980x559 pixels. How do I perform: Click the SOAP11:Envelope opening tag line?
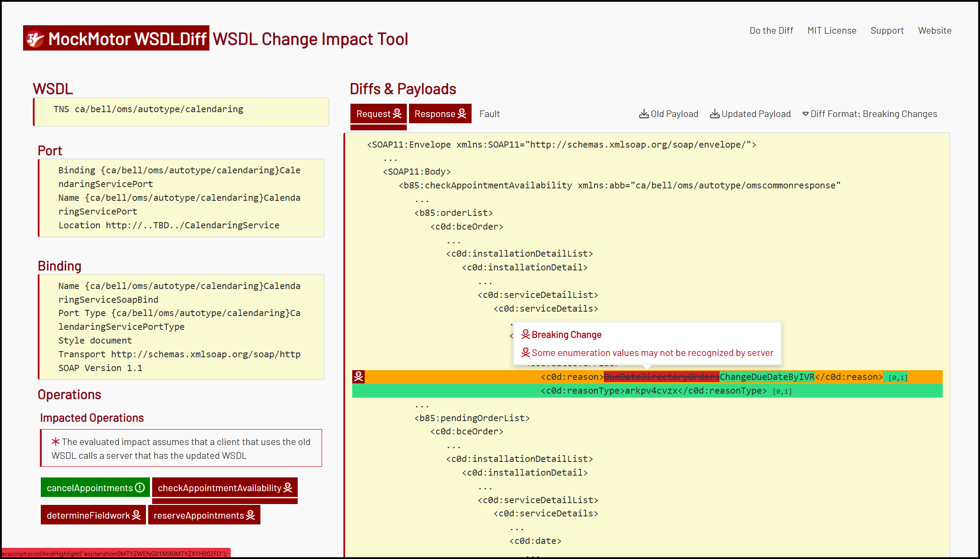pyautogui.click(x=562, y=145)
